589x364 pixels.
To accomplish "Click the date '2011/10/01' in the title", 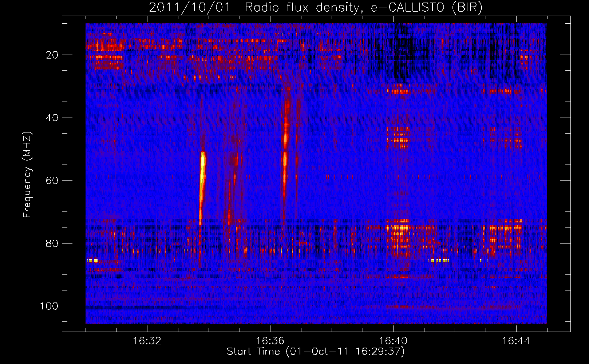I will click(x=190, y=8).
